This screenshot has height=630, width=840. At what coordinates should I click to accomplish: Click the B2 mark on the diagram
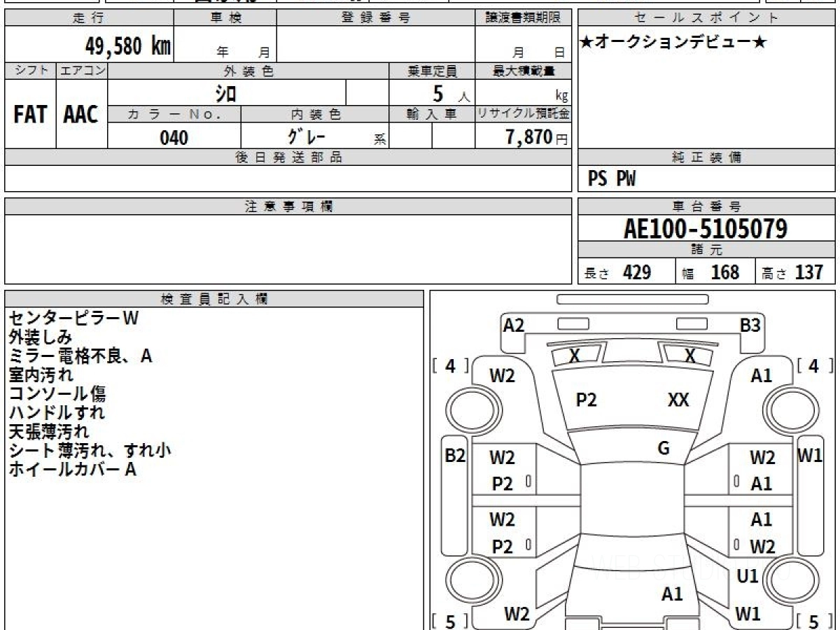pyautogui.click(x=456, y=456)
